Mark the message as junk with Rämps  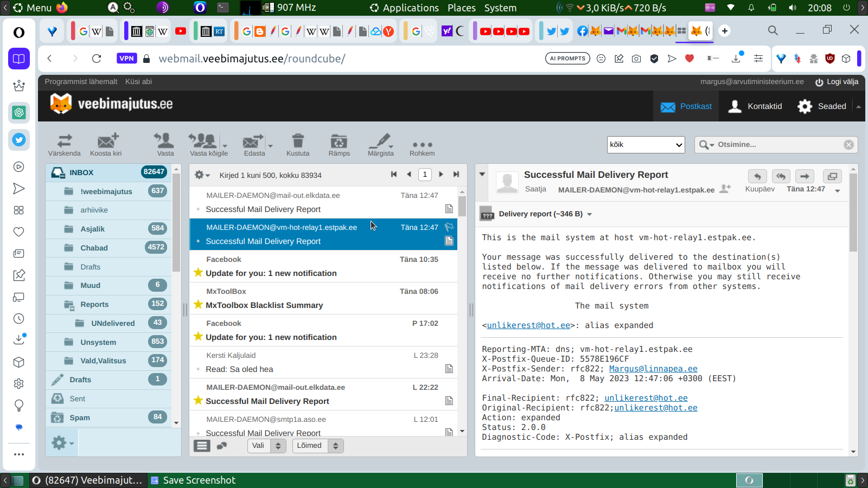coord(339,145)
